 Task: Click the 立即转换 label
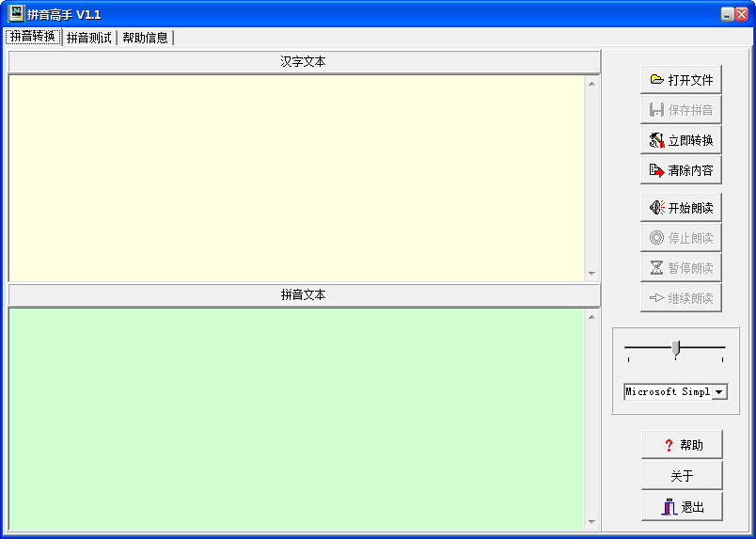point(690,140)
